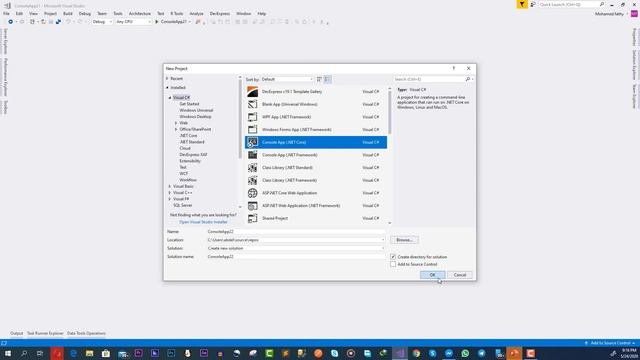
Task: Click the Visual Studio taskbar icon
Action: tap(400, 353)
